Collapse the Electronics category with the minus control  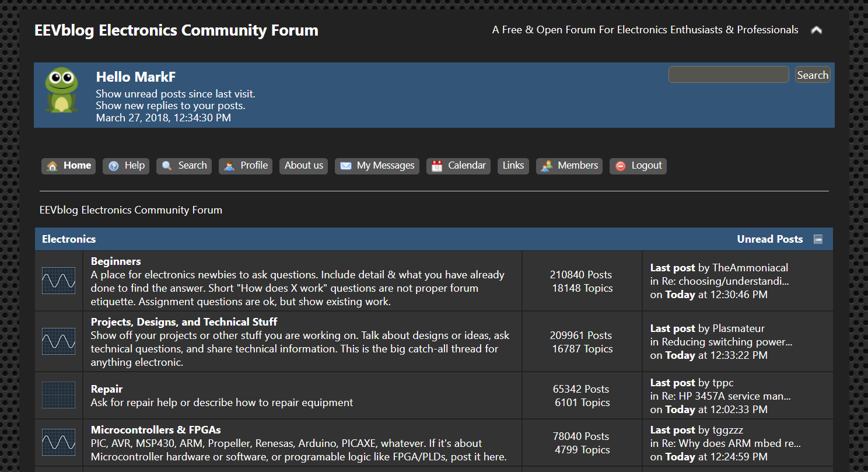tap(818, 238)
